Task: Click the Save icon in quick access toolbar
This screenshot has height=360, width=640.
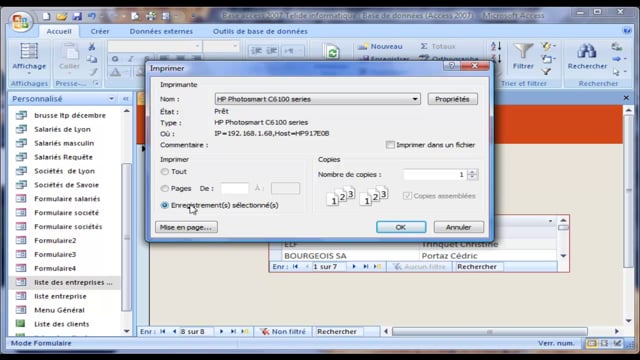Action: tap(77, 16)
